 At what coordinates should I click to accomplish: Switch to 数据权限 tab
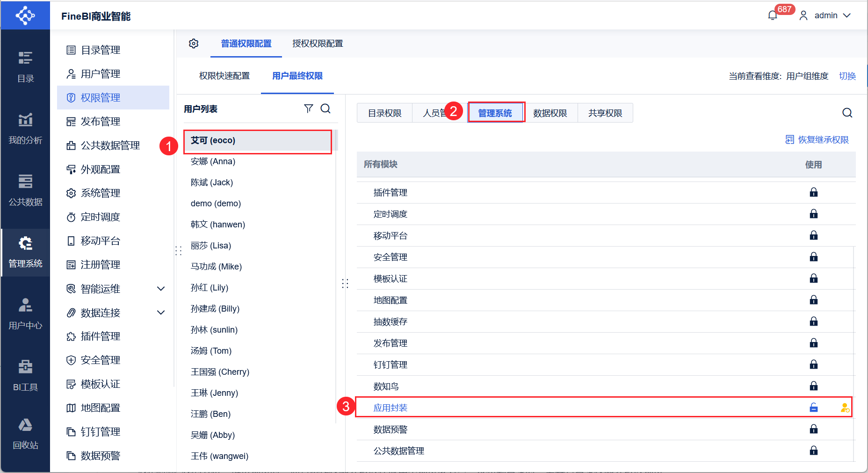click(x=550, y=113)
